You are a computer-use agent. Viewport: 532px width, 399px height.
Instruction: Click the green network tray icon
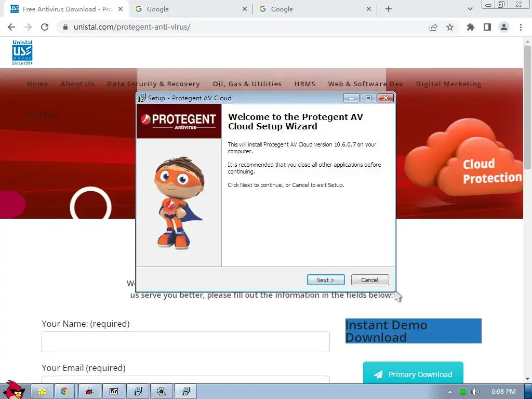click(463, 392)
